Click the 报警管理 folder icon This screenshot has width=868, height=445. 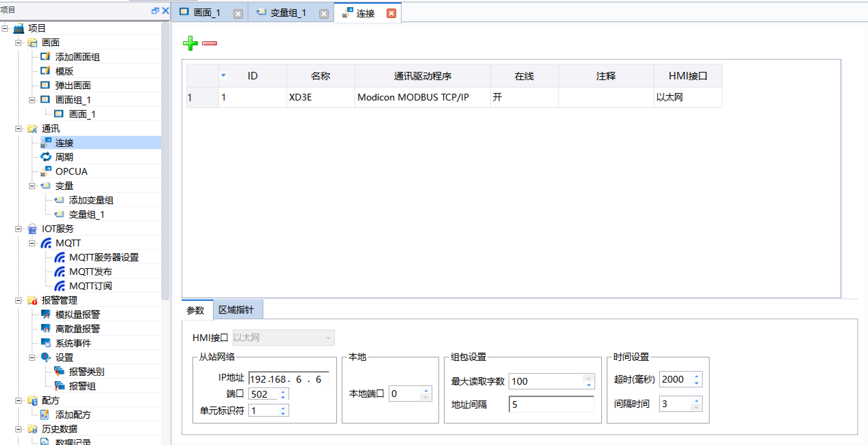coord(32,300)
